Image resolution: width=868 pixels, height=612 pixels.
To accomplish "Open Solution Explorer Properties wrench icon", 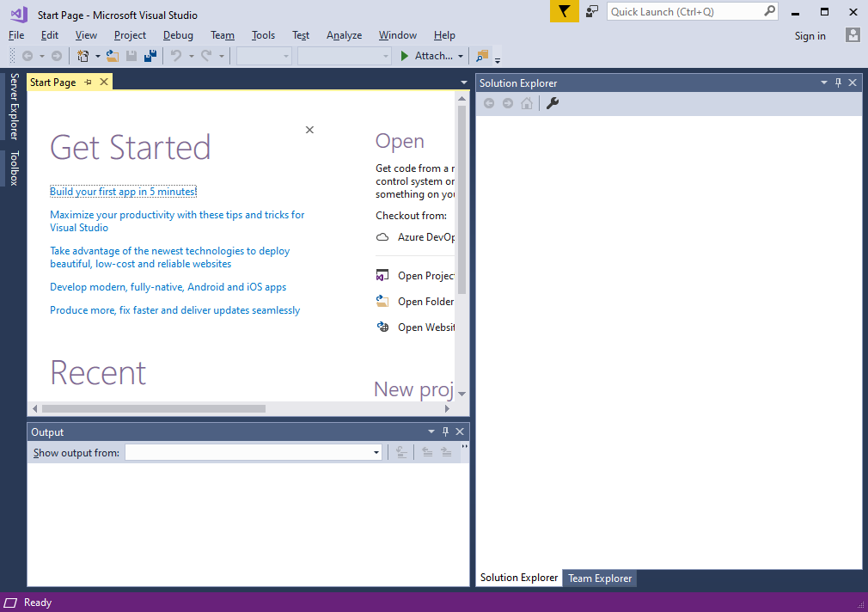I will point(553,103).
